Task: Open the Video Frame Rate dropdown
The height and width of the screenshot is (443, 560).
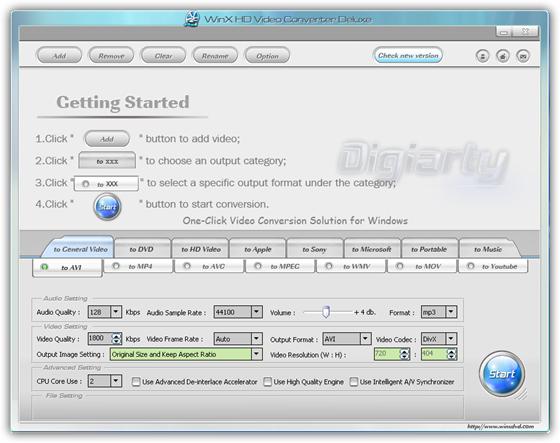Action: (x=256, y=339)
